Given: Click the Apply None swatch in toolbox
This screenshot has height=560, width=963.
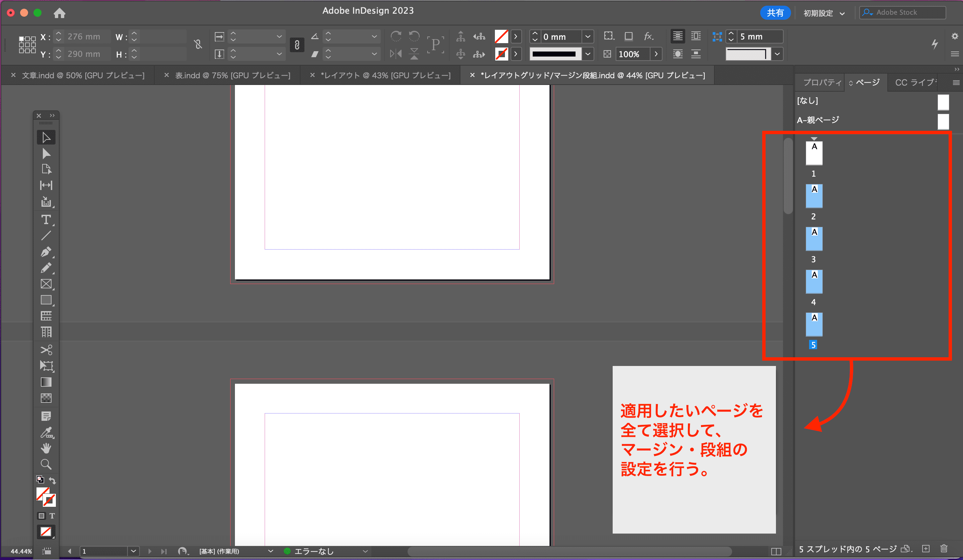Looking at the screenshot, I should (46, 532).
